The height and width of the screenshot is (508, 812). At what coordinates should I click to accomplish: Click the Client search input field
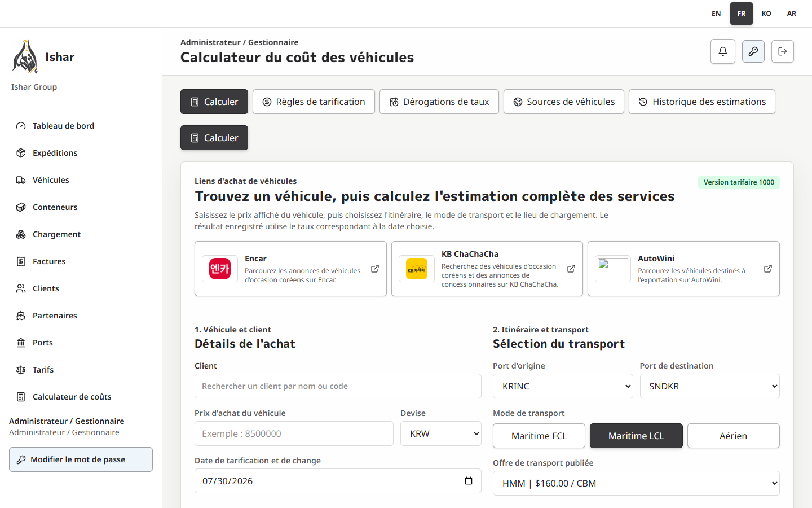tap(338, 386)
